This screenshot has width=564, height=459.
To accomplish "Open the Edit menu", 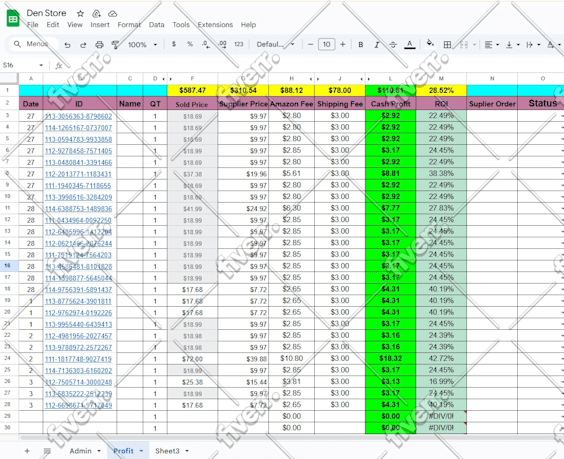I will (x=53, y=25).
